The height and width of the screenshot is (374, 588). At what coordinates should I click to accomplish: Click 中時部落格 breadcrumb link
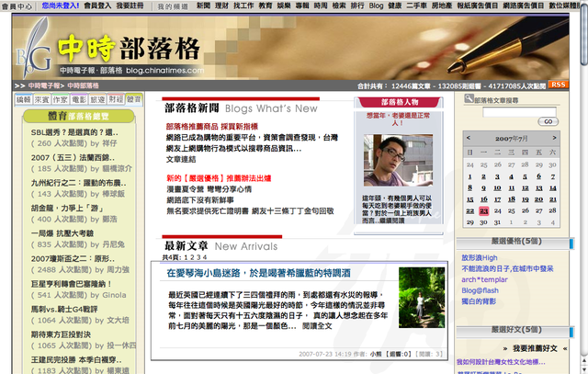point(83,85)
